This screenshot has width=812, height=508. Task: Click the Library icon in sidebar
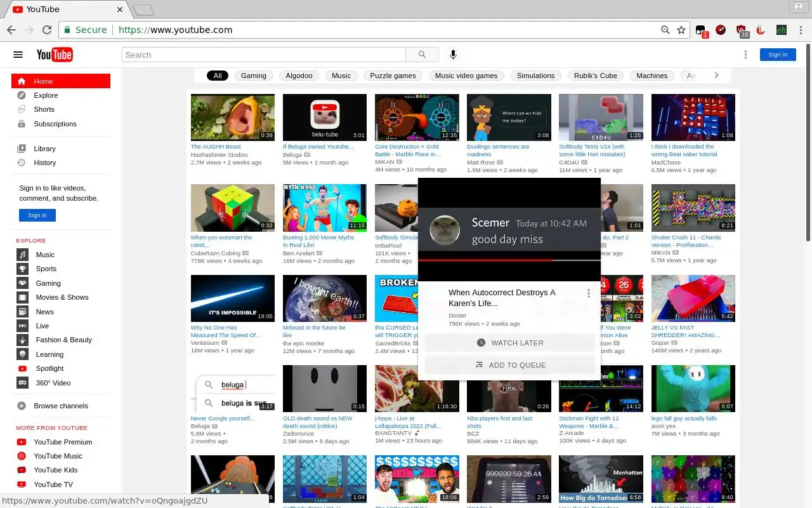tap(22, 149)
